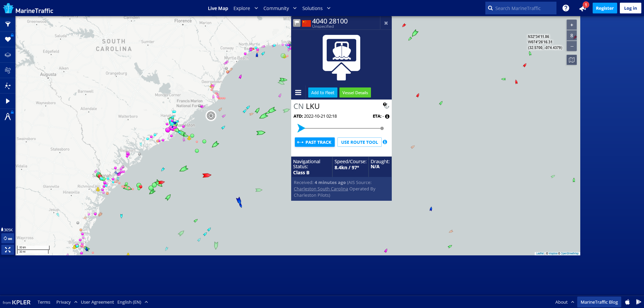Toggle fullscreen map mode
The image size is (644, 308).
8,250
